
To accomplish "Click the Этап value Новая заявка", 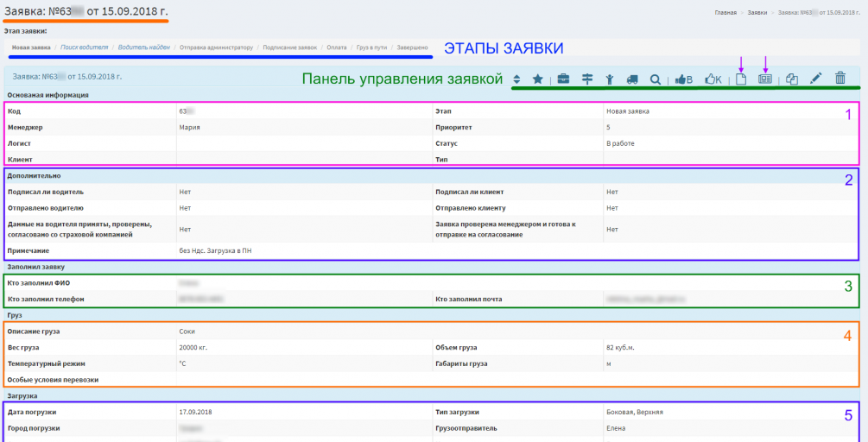I will tap(628, 111).
